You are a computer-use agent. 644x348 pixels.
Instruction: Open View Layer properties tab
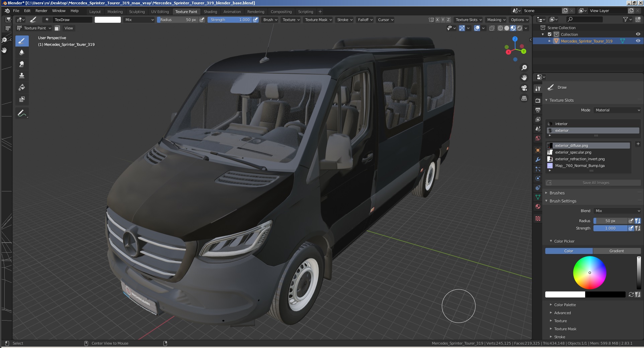tap(538, 119)
